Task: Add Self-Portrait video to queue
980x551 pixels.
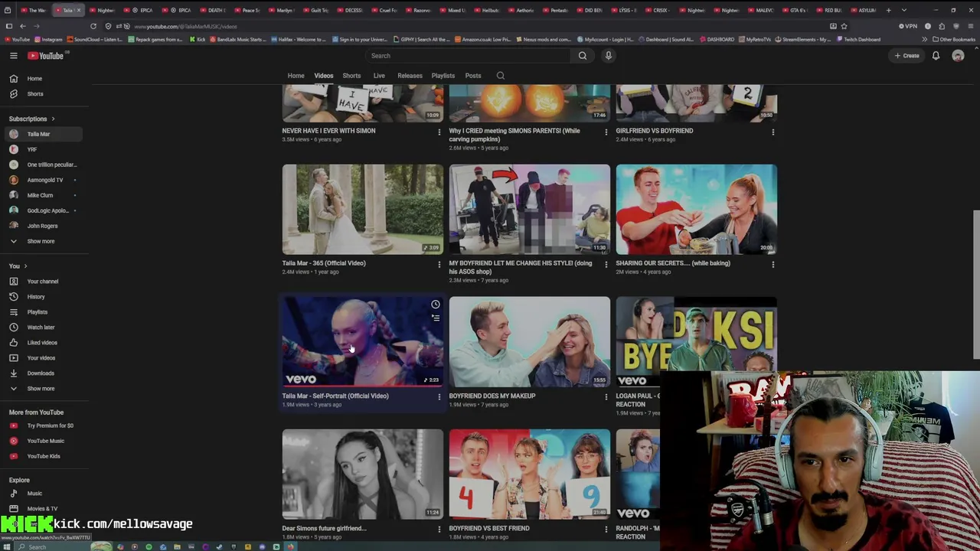Action: (x=435, y=318)
